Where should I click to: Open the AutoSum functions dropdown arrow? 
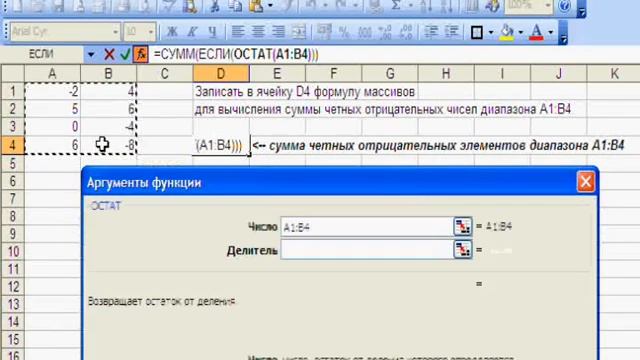410,6
